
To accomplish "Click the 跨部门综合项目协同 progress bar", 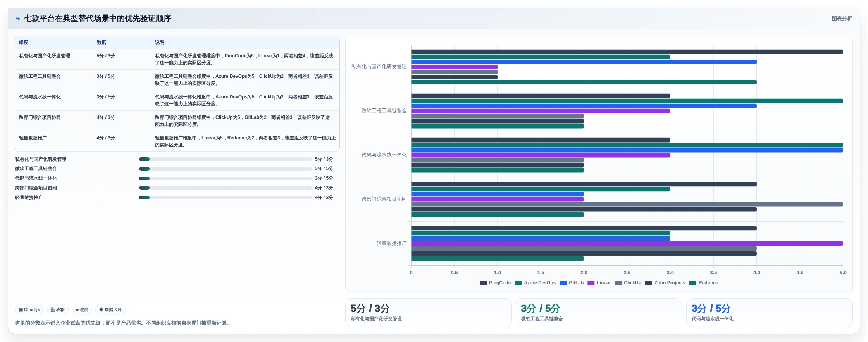I will click(x=226, y=188).
